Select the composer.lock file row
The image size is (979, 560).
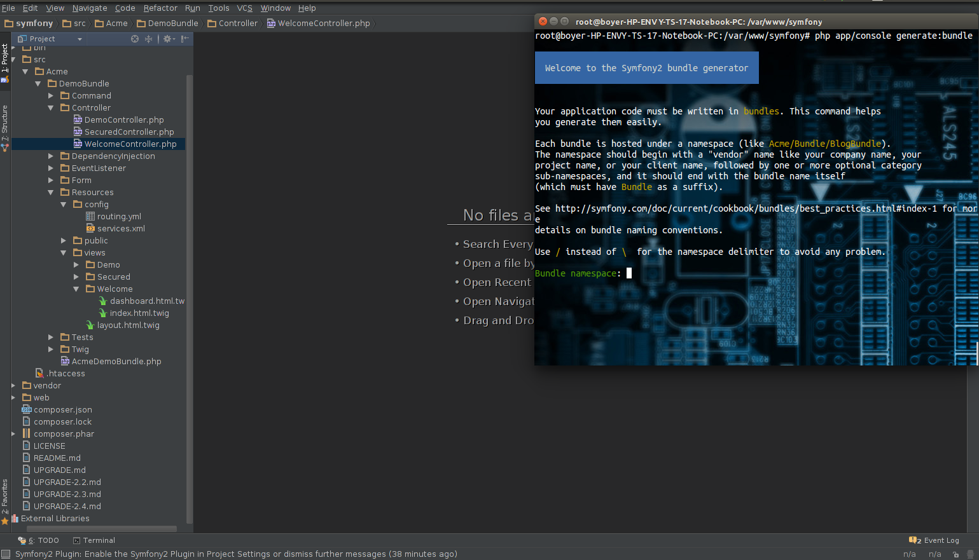tap(99, 421)
